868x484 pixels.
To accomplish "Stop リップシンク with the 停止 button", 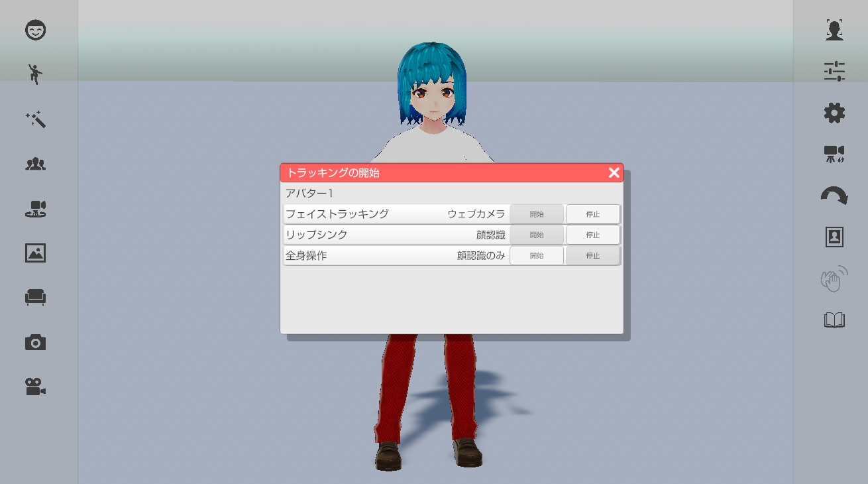I will click(592, 234).
